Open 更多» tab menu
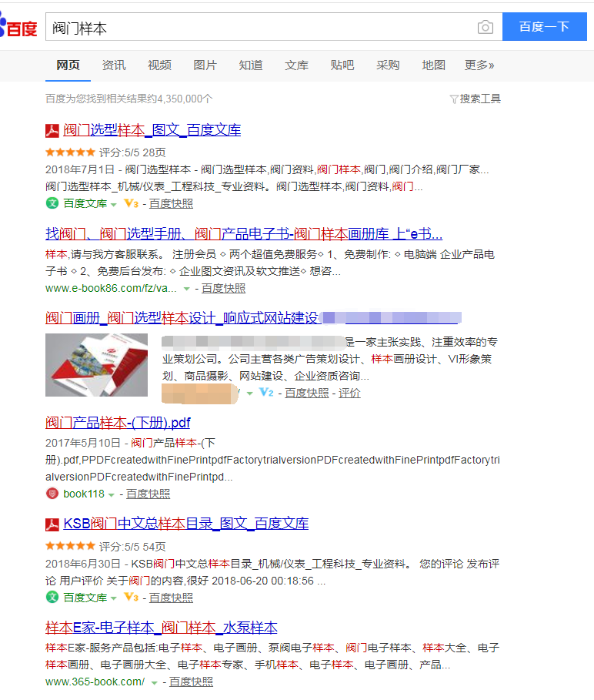Viewport: 594px width, 700px height. click(479, 65)
